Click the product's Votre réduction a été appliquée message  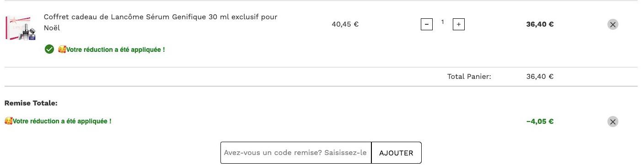coord(115,50)
